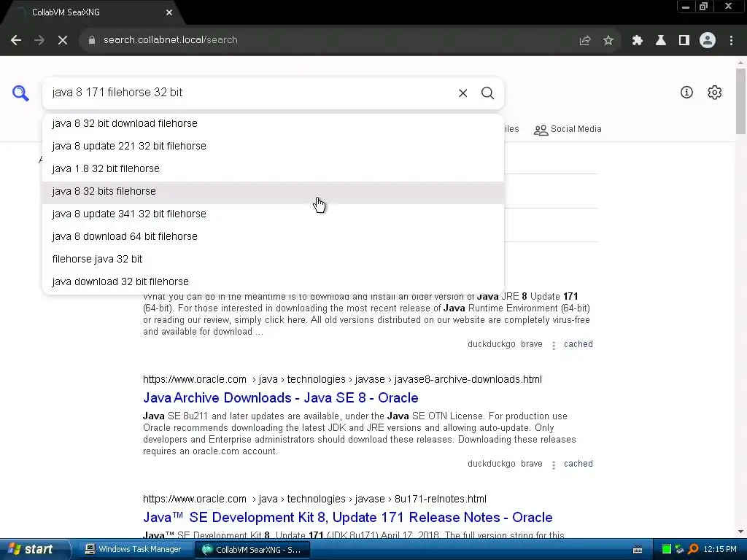This screenshot has width=747, height=560.
Task: Stop loading the page
Action: click(x=63, y=41)
